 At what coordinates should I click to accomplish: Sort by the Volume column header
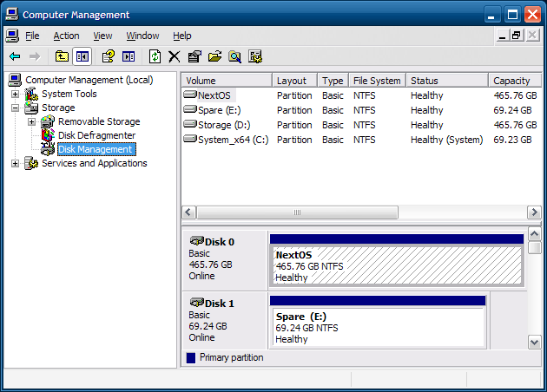[227, 81]
